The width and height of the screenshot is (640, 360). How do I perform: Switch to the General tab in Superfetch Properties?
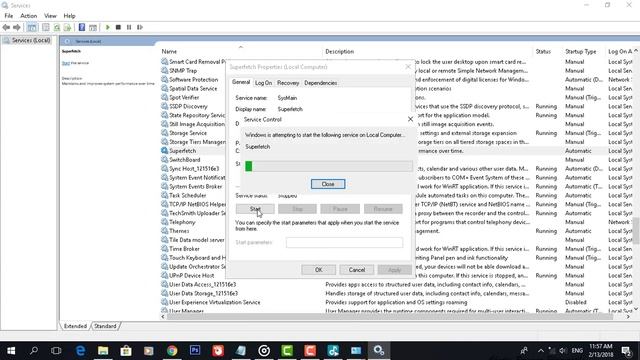(241, 82)
